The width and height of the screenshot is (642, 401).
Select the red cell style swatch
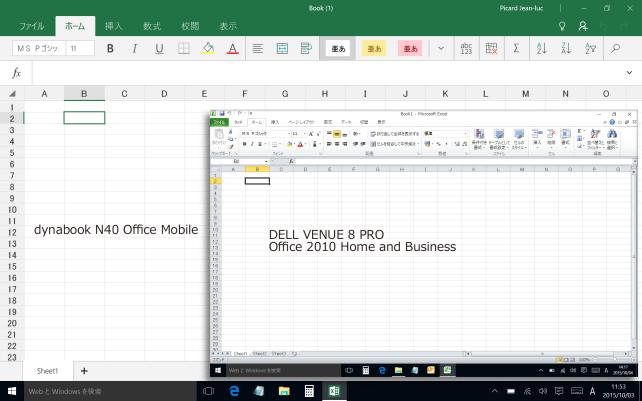pos(410,49)
